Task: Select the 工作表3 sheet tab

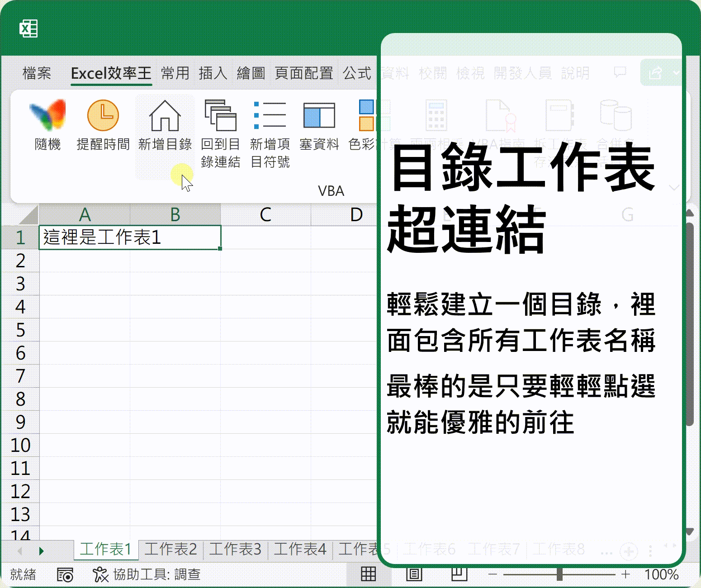Action: click(235, 549)
